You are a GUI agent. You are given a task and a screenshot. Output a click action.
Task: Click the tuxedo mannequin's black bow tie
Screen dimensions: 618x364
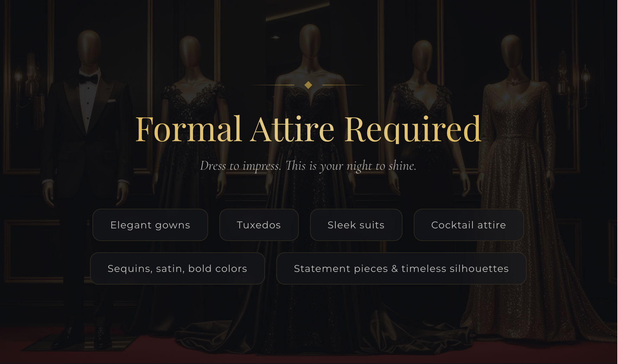[x=88, y=79]
